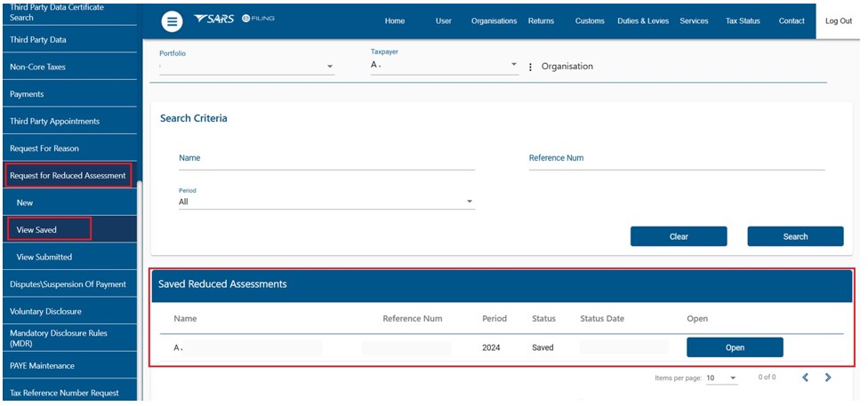Open the hamburger menu icon
Viewport: 868px width, 406px height.
click(173, 21)
